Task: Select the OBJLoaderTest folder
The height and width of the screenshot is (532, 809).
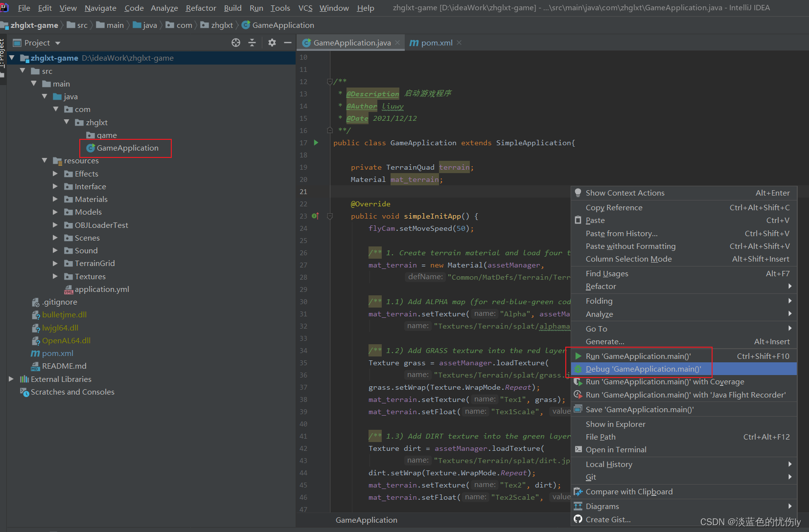Action: point(101,225)
